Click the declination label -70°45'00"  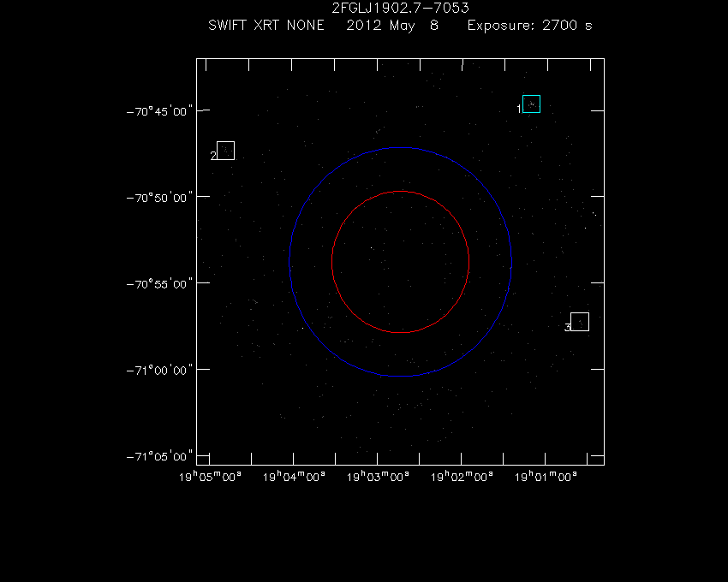pos(159,111)
